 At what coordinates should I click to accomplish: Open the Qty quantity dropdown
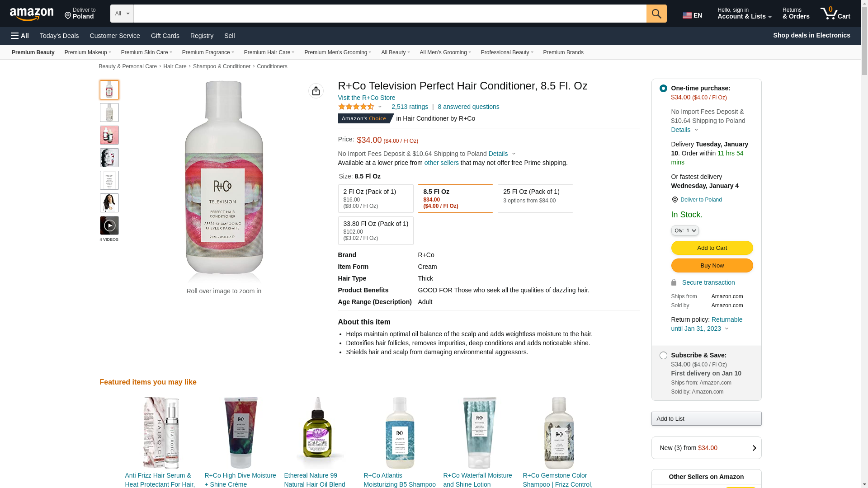(684, 230)
